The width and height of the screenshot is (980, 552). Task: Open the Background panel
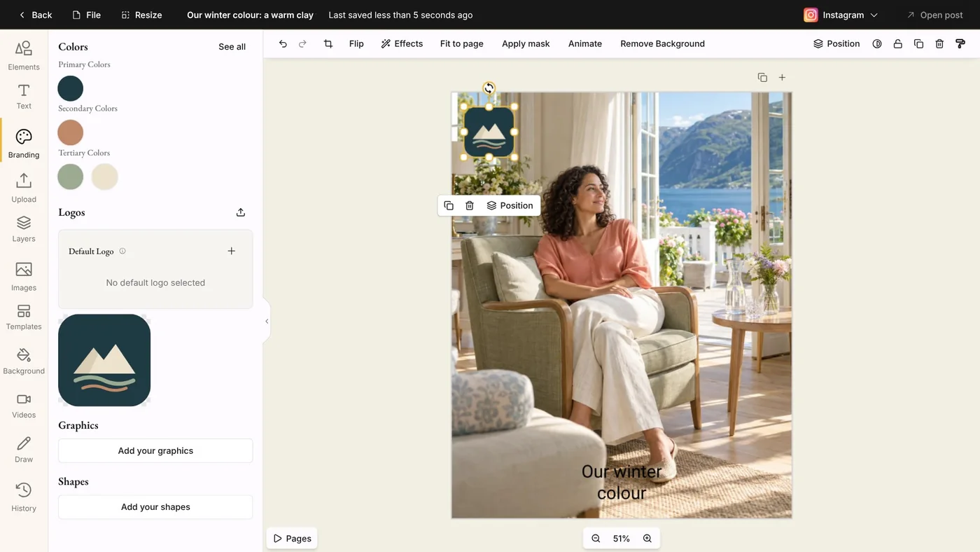click(24, 361)
